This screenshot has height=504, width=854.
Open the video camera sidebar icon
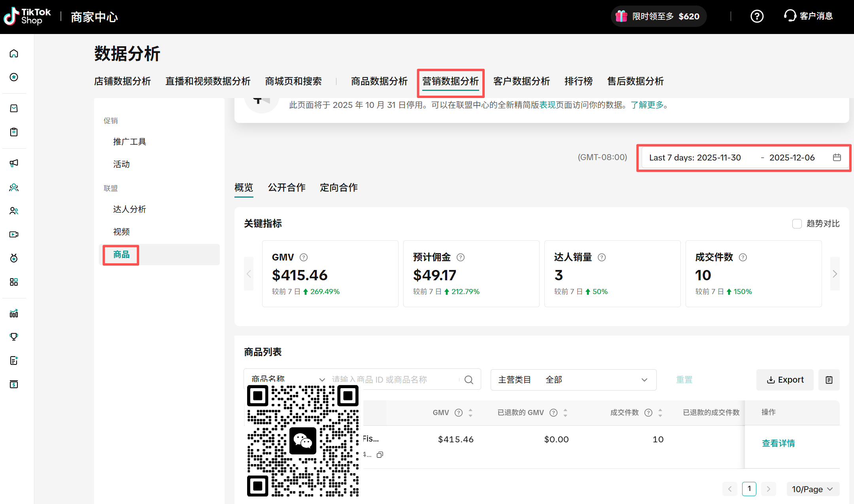pos(14,234)
